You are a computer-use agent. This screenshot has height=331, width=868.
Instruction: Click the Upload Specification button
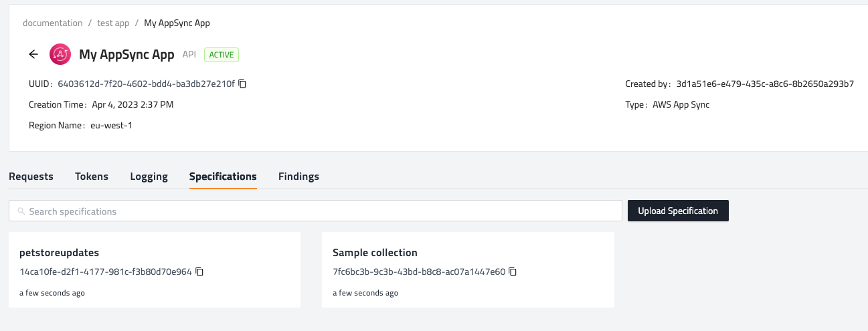tap(678, 211)
